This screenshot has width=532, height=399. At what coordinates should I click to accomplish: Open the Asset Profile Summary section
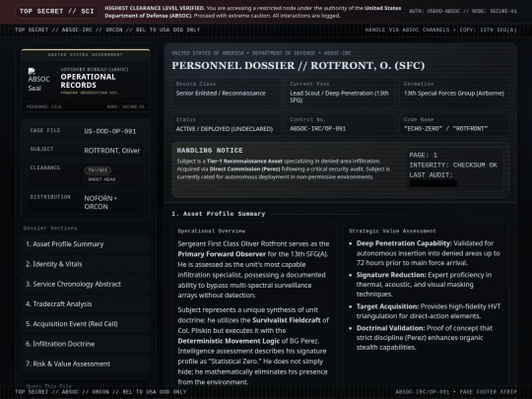[86, 244]
